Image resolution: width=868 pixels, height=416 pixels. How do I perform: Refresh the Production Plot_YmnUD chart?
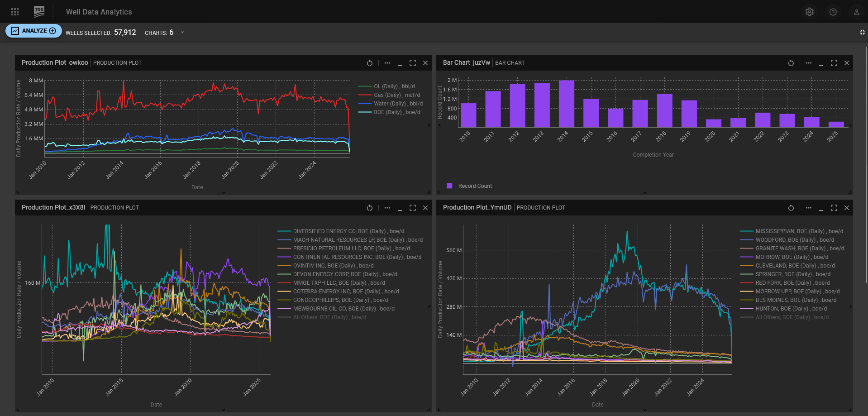(791, 208)
